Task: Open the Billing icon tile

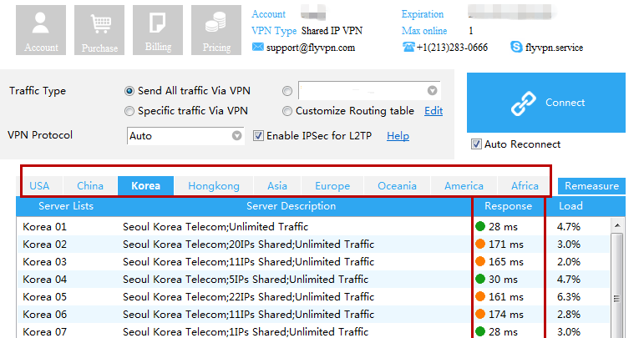Action: point(158,30)
